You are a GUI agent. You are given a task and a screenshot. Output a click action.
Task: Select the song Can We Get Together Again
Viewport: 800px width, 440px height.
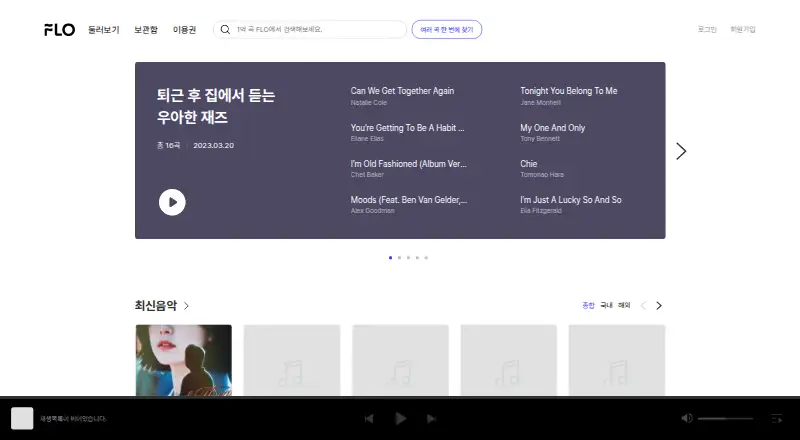point(402,91)
